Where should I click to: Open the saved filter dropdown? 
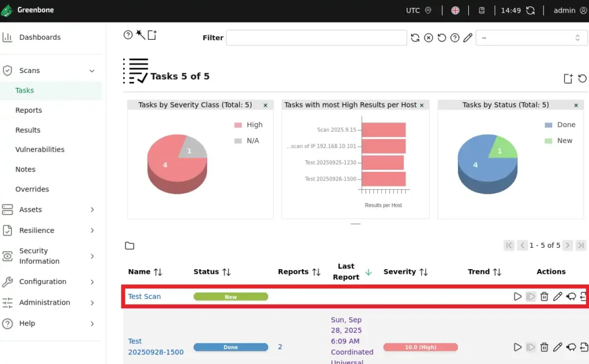(x=531, y=38)
